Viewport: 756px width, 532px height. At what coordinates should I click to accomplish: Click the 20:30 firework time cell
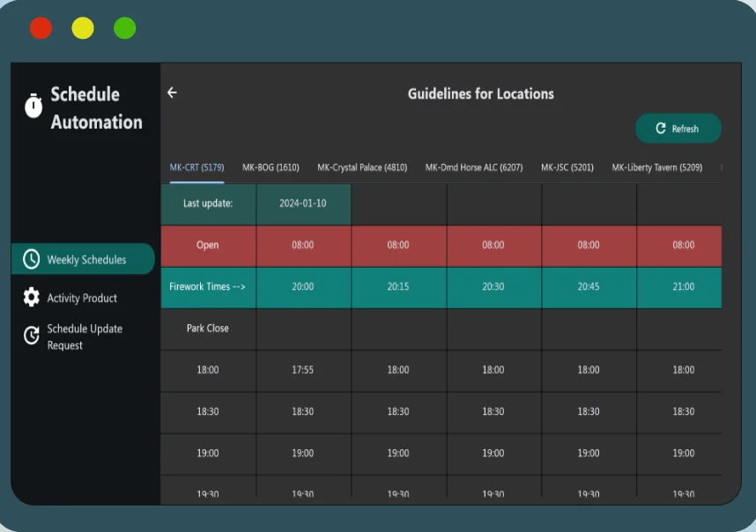click(493, 287)
